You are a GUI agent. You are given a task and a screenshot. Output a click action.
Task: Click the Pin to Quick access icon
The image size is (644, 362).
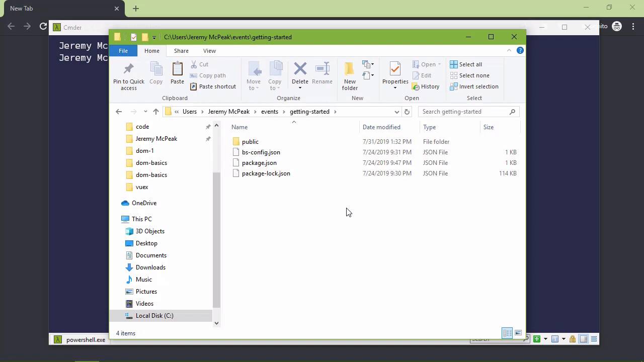(x=128, y=69)
